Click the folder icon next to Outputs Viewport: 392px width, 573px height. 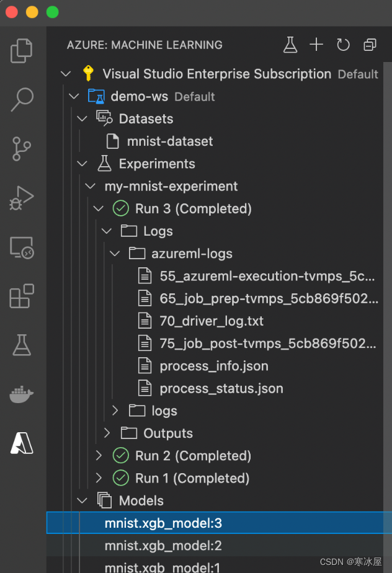(129, 433)
